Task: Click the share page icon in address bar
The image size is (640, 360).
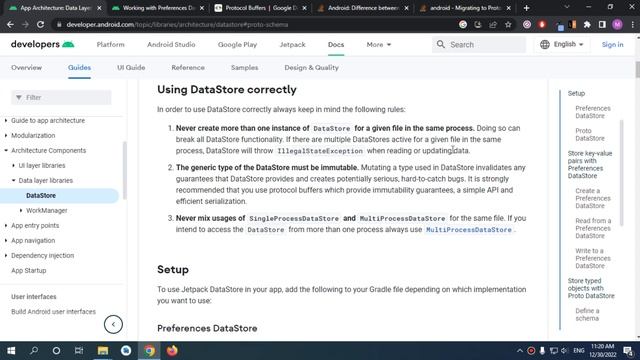Action: coord(493,24)
